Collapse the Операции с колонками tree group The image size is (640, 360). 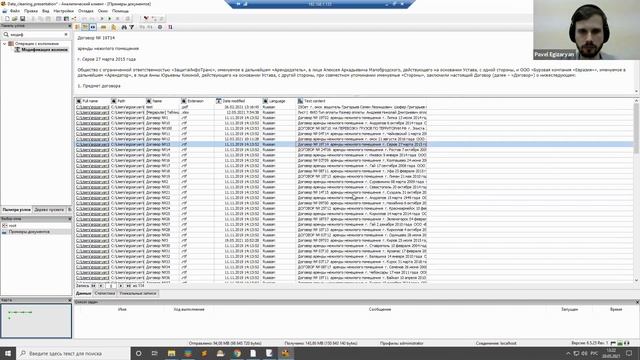(5, 44)
